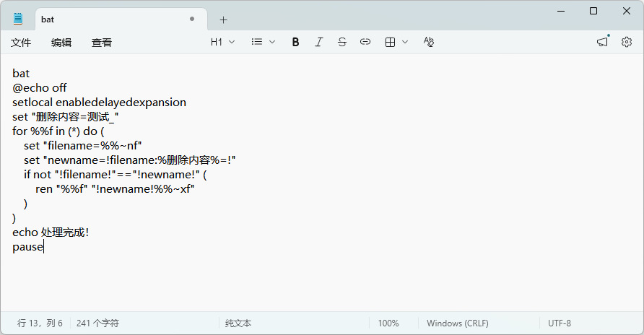Viewport: 644px width, 335px height.
Task: Click the 241 个字符 character count
Action: [x=97, y=323]
